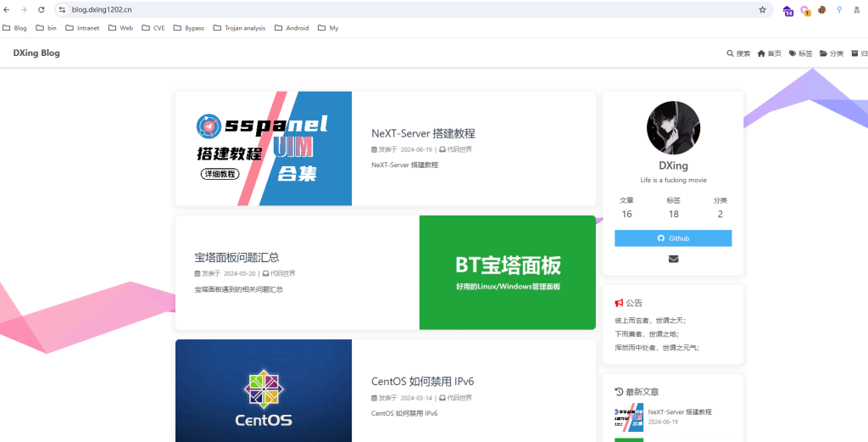Open the cookie extension icon
868x442 pixels.
[821, 10]
